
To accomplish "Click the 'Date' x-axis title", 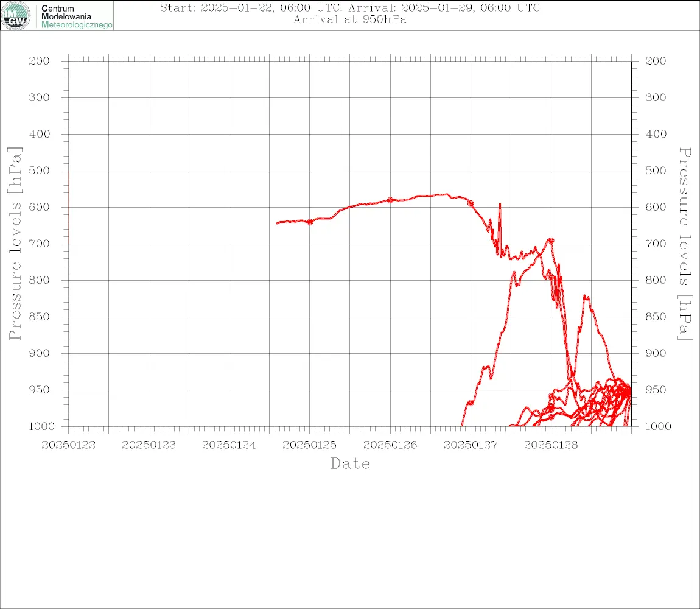I will click(351, 464).
